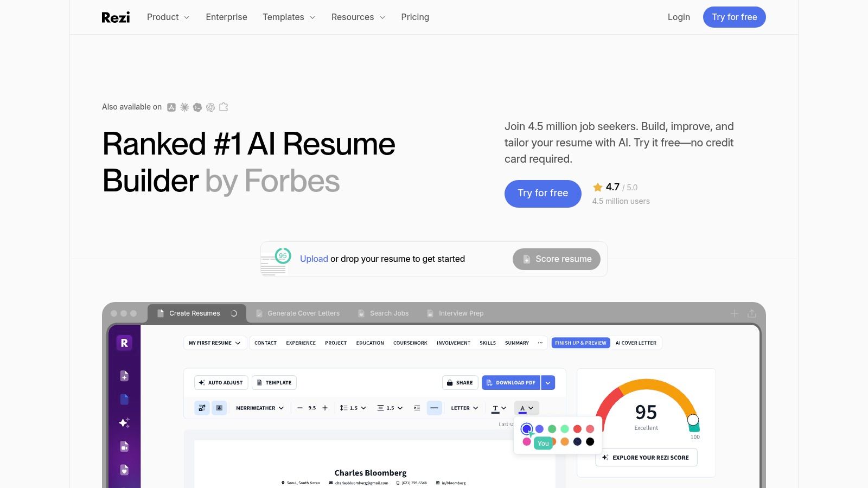Screen dimensions: 868x488
Task: Click the Explore Your Rezi Score button
Action: [646, 458]
